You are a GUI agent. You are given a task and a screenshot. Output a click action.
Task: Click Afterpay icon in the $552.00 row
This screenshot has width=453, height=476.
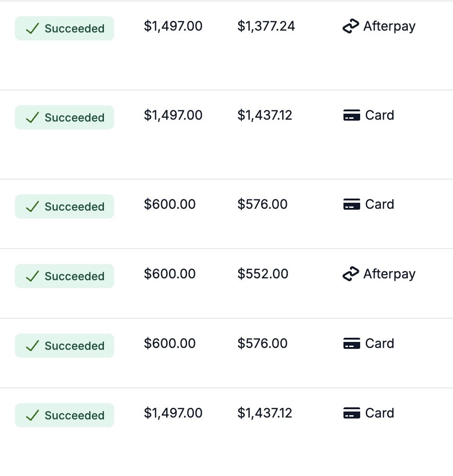(351, 275)
